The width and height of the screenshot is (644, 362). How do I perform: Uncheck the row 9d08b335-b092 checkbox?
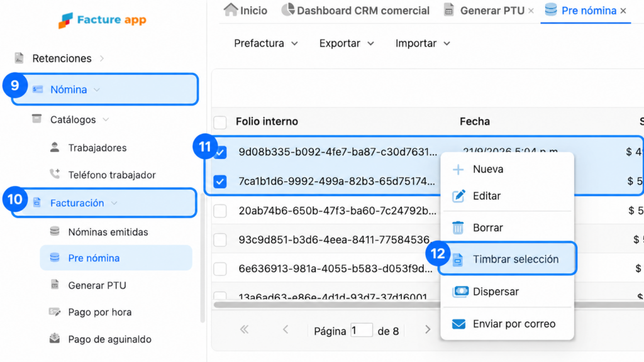[x=220, y=152]
